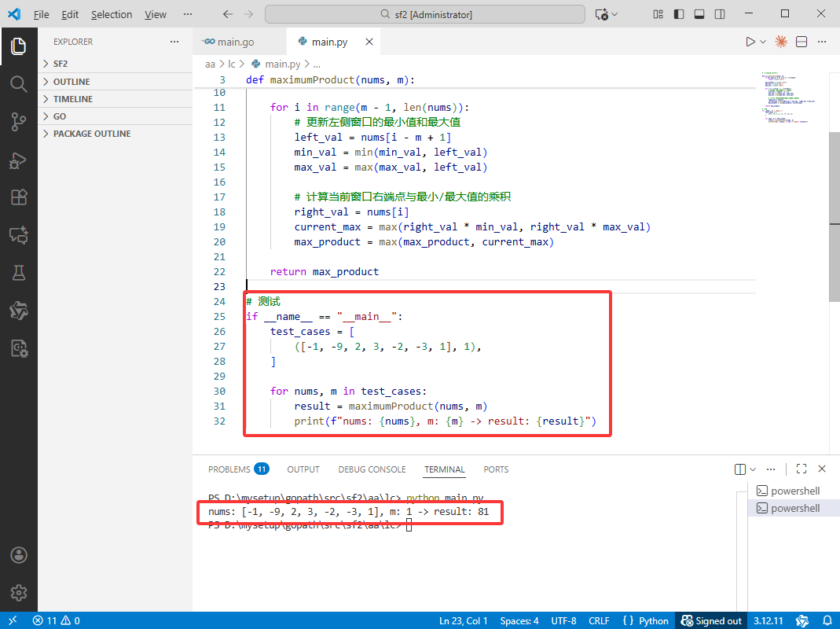Image resolution: width=840 pixels, height=629 pixels.
Task: Switch to the PROBLEMS panel tab
Action: (x=238, y=469)
